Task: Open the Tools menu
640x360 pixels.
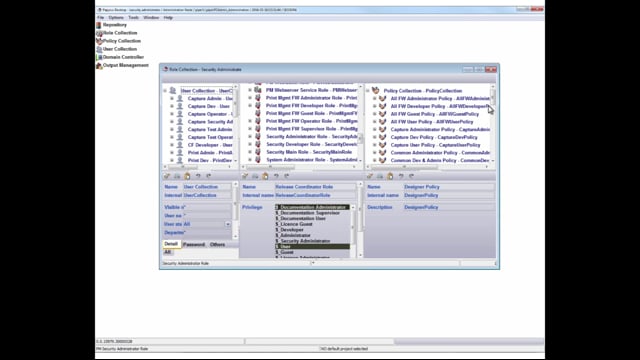Action: [133, 18]
